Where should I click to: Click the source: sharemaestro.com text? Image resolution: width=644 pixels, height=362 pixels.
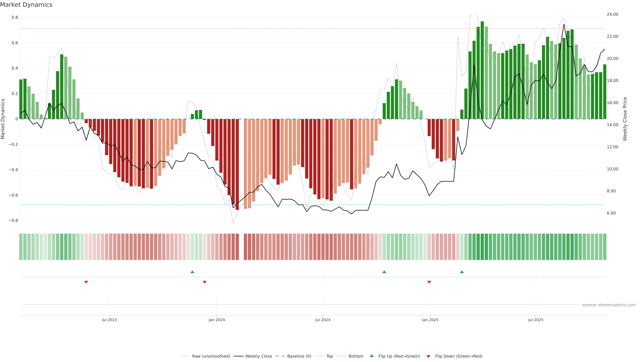(x=609, y=305)
